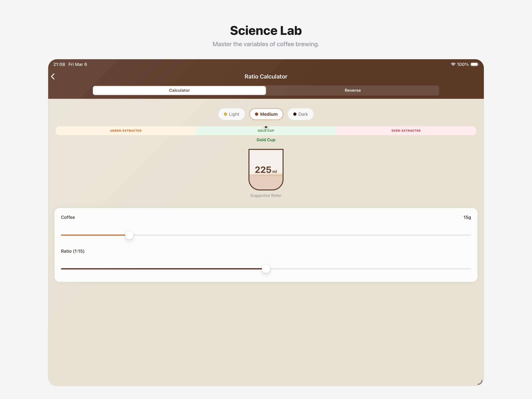Click the 'Master the variables of coffee brewing.' subtitle
Image resolution: width=532 pixels, height=399 pixels.
[x=266, y=44]
